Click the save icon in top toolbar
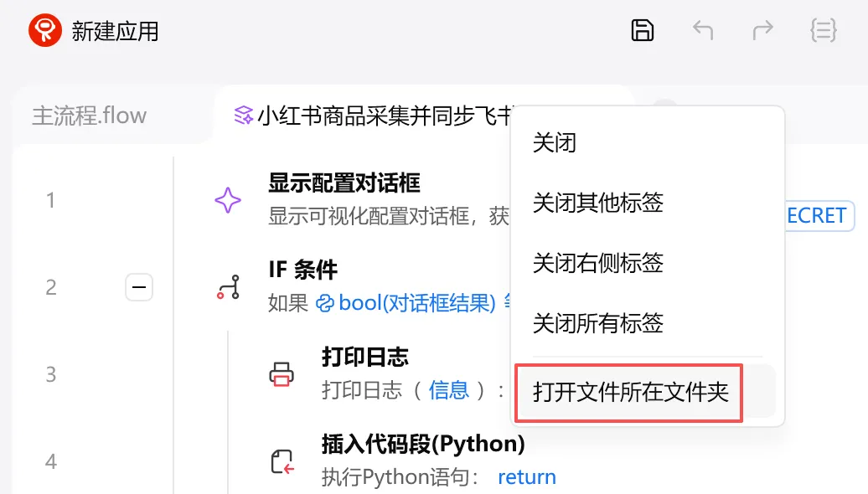 click(x=642, y=30)
